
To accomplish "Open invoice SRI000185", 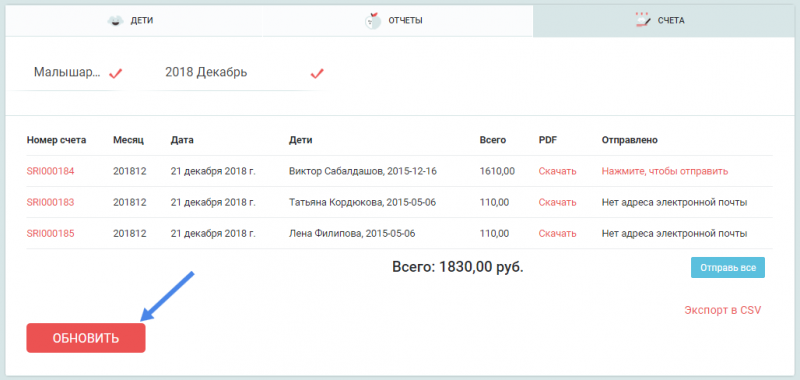I will (x=51, y=234).
